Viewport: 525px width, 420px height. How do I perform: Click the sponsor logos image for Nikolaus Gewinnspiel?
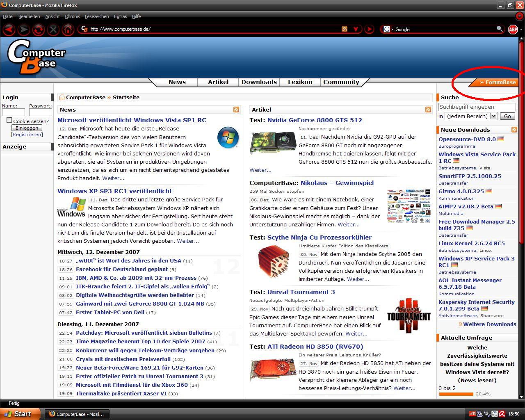pyautogui.click(x=409, y=206)
